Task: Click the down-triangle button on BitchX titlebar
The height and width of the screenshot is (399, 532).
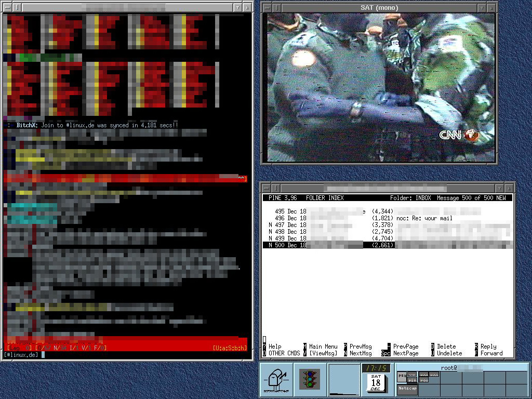Action: [x=238, y=7]
